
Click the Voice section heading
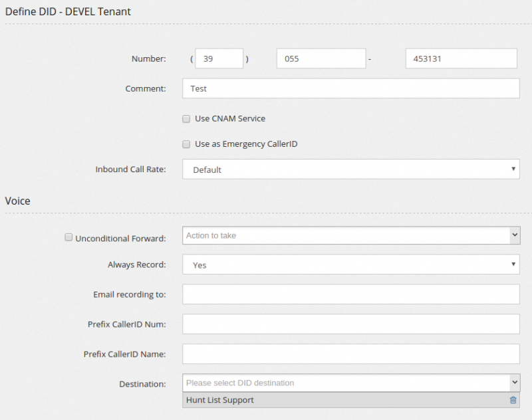coord(18,201)
